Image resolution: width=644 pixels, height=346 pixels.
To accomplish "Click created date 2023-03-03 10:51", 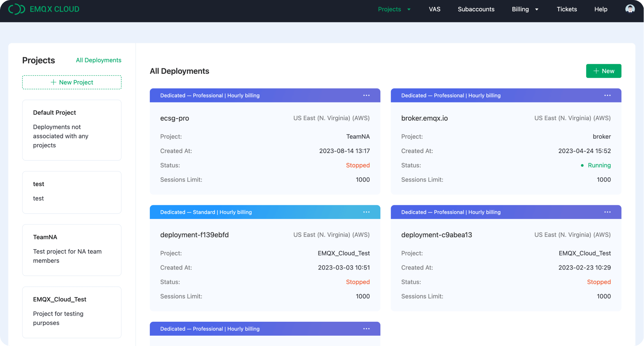I will pyautogui.click(x=344, y=268).
